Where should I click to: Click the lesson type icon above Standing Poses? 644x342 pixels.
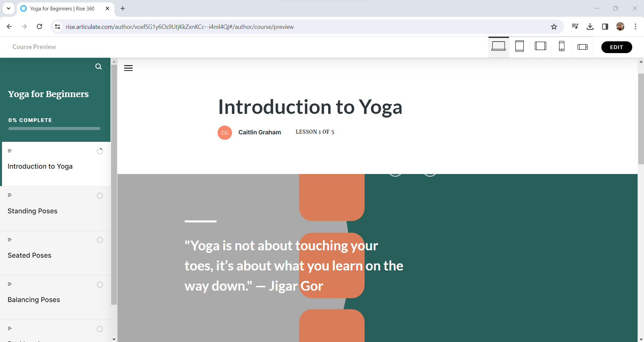(x=10, y=195)
